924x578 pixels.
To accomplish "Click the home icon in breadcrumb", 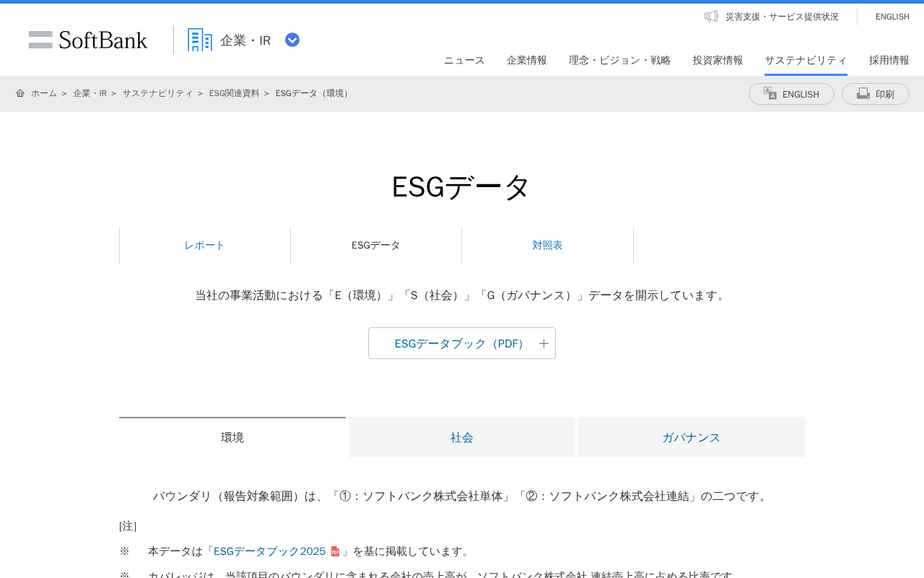I will (x=20, y=93).
